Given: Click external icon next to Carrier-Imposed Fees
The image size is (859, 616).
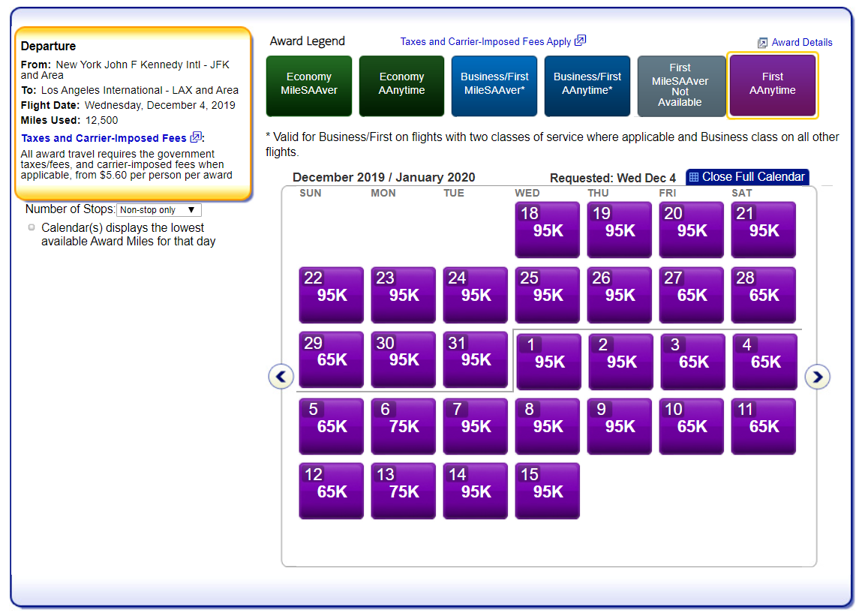Looking at the screenshot, I should [196, 137].
